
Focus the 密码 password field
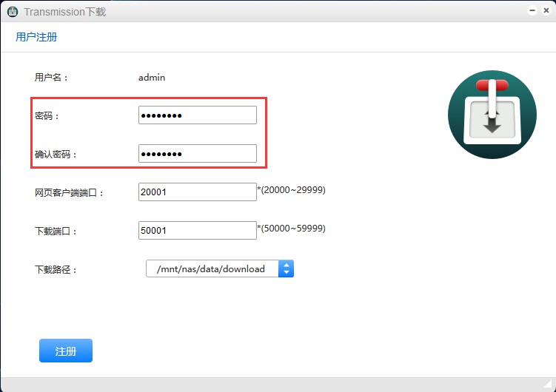(x=197, y=115)
